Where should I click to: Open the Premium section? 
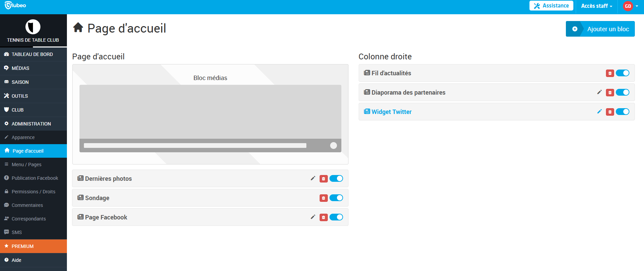click(33, 246)
